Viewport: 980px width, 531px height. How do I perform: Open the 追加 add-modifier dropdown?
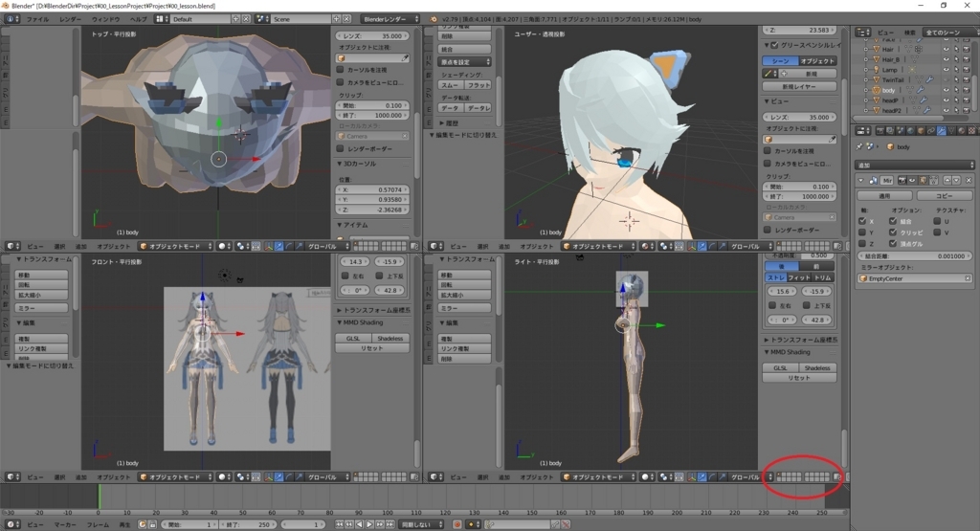(x=914, y=165)
